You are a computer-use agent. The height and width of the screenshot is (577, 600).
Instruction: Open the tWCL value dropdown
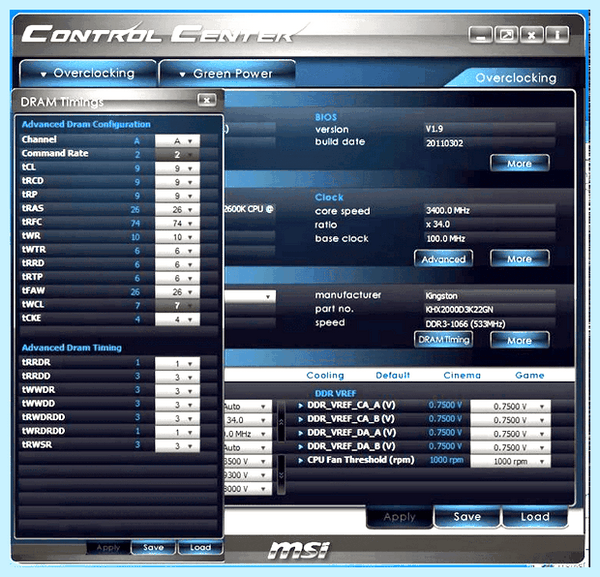click(177, 306)
